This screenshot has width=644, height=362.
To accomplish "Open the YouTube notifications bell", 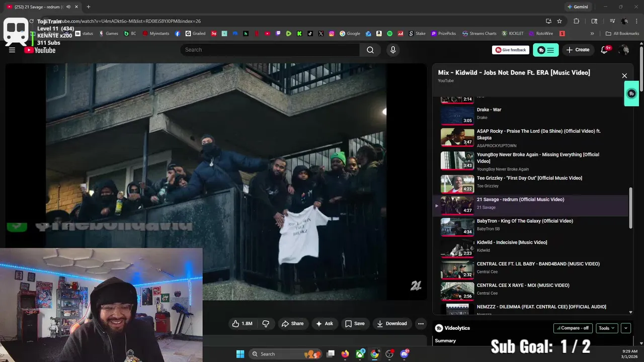I will pos(605,50).
